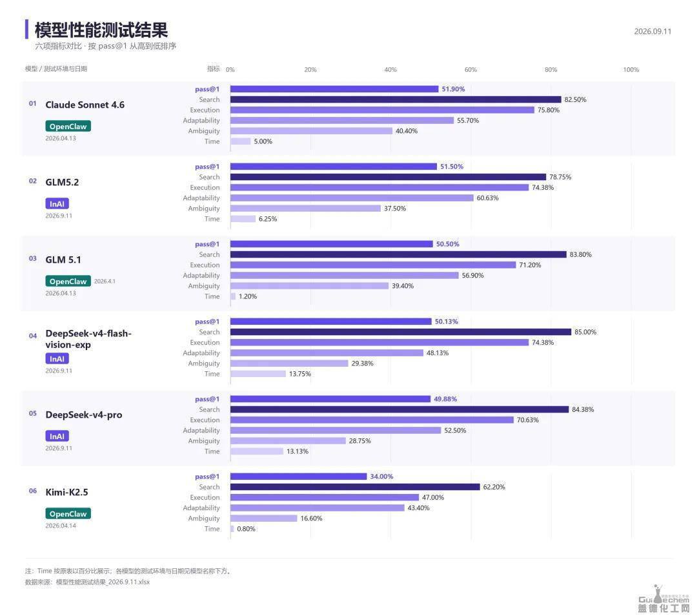Image resolution: width=697 pixels, height=616 pixels.
Task: Click the 16.60% Ambiguity value
Action: [x=311, y=518]
